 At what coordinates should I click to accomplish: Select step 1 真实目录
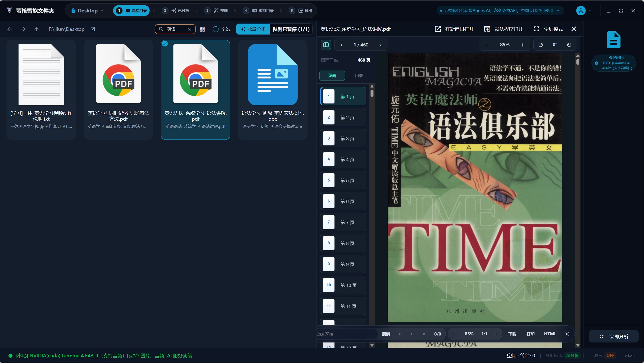point(131,11)
